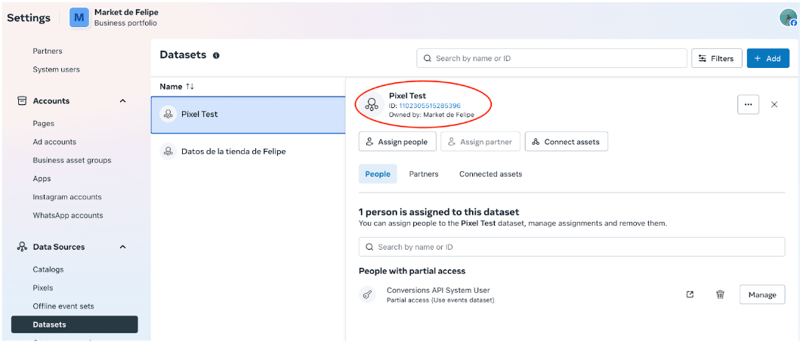Click the Pixel Test detail header icon

(371, 105)
